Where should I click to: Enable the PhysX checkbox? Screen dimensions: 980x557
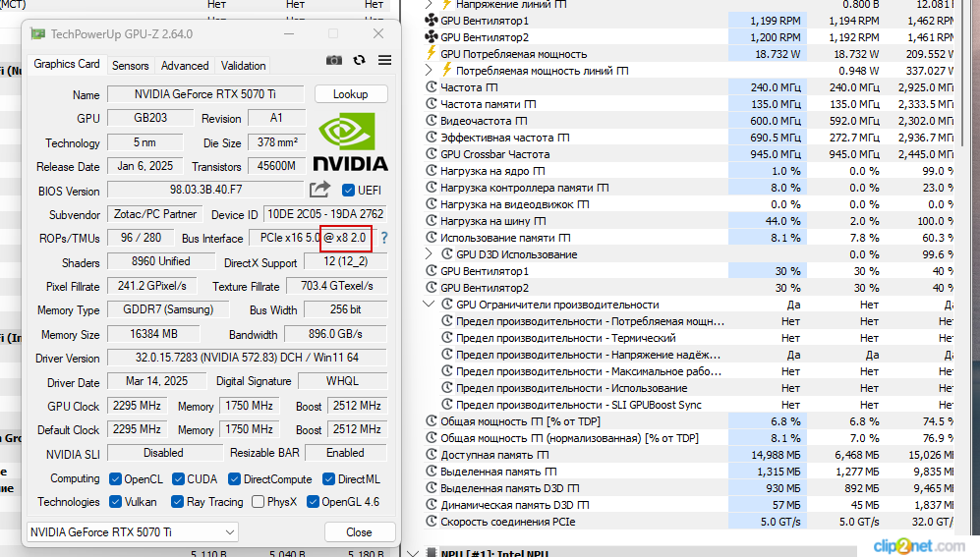click(x=258, y=501)
